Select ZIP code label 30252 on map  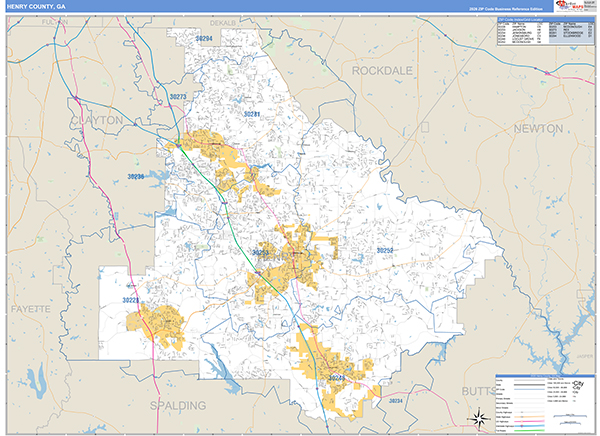point(385,250)
